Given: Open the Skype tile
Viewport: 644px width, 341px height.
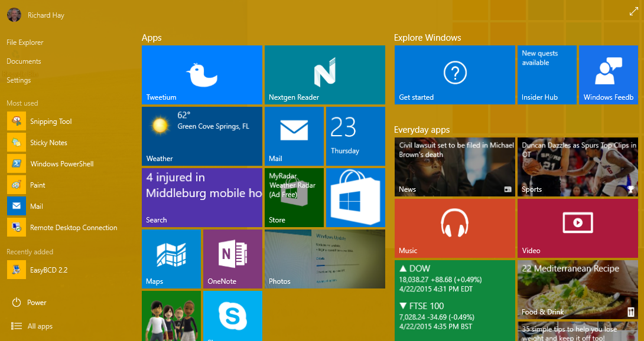Looking at the screenshot, I should click(x=232, y=316).
